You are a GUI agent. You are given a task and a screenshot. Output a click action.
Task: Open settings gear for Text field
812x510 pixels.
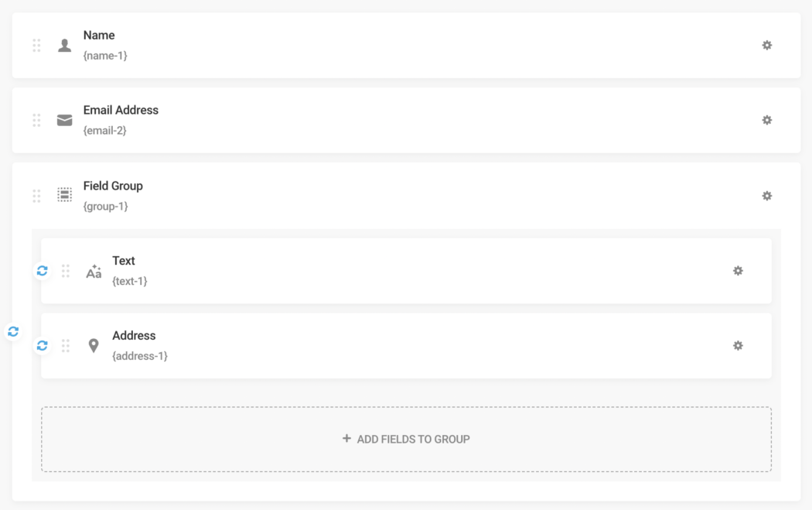tap(738, 271)
